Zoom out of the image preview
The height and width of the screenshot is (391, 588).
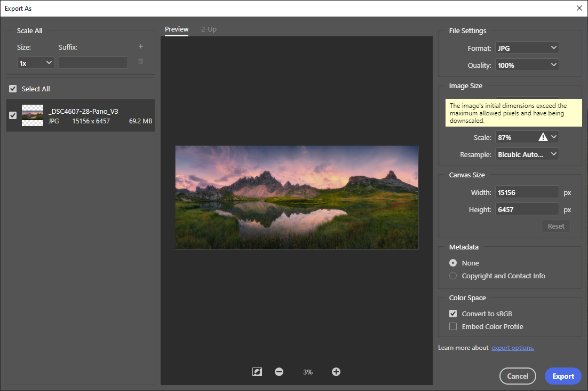279,371
